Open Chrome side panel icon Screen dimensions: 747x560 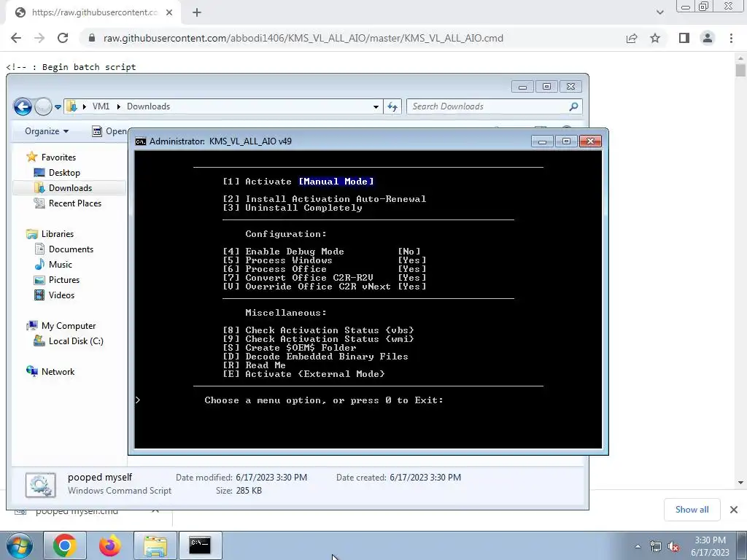pyautogui.click(x=684, y=38)
